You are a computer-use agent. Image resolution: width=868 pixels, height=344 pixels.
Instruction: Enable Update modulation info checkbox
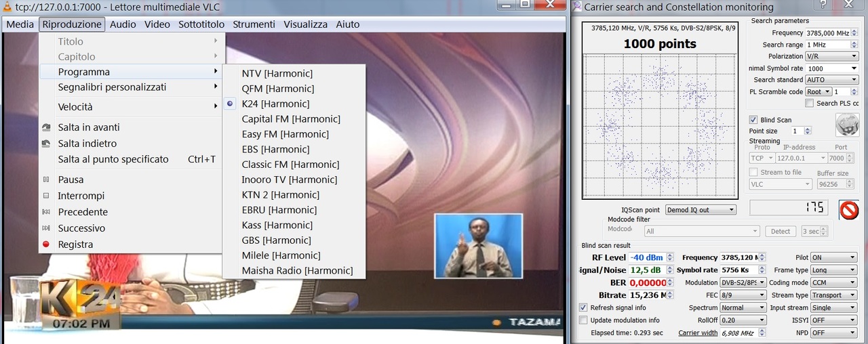pyautogui.click(x=583, y=320)
